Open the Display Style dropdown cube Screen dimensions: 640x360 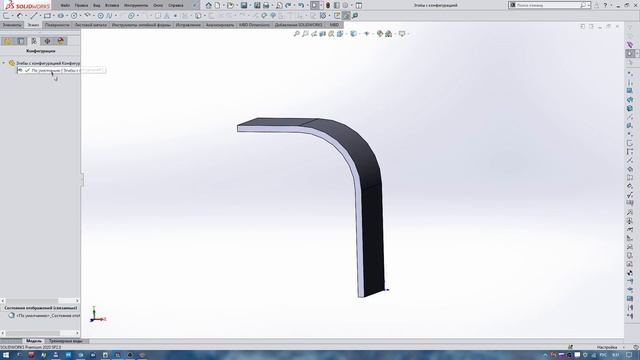353,34
